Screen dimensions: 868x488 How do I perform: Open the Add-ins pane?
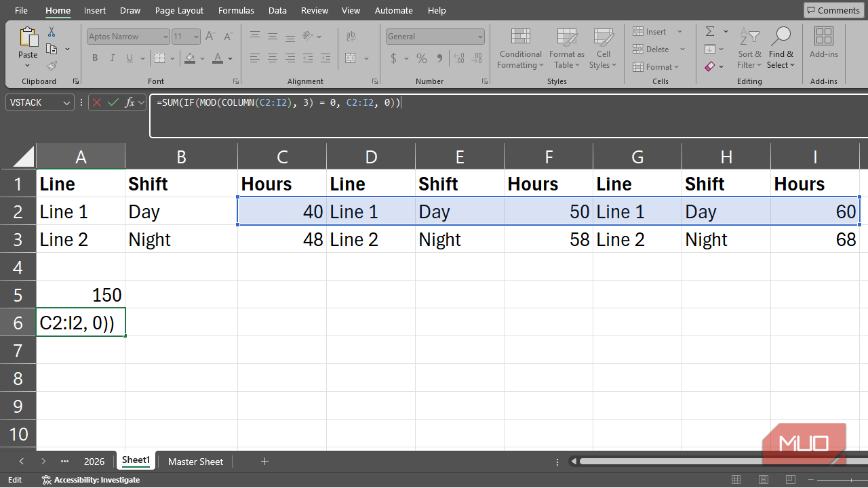(x=824, y=43)
